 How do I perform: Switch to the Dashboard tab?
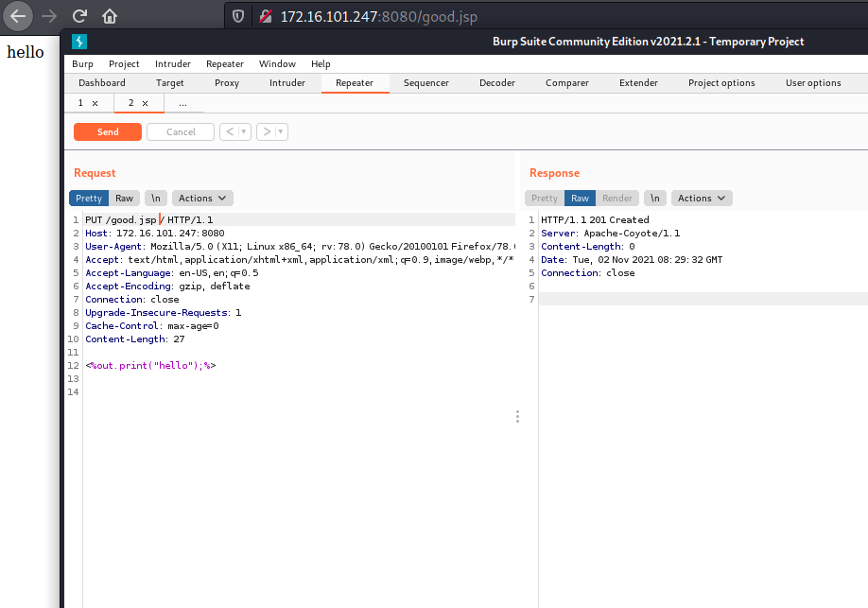pos(102,83)
